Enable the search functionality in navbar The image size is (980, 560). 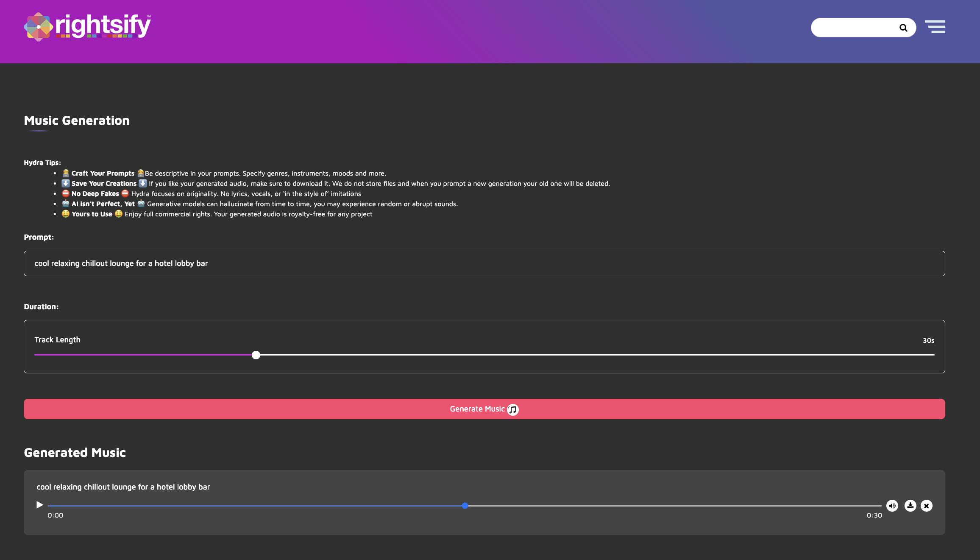902,27
